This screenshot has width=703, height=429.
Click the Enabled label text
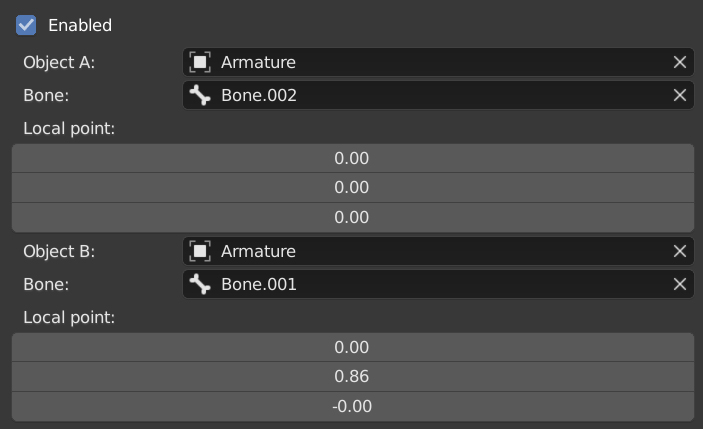80,25
